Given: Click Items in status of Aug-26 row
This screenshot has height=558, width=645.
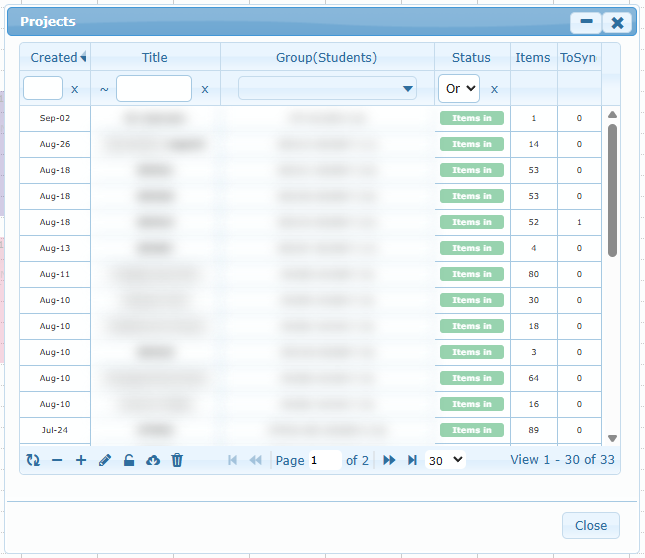Looking at the screenshot, I should [x=472, y=144].
